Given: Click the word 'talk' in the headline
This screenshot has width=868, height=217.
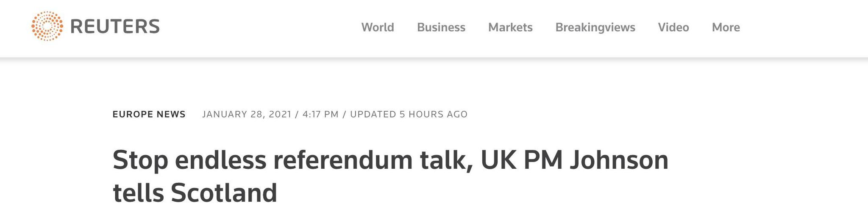Looking at the screenshot, I should [x=445, y=160].
